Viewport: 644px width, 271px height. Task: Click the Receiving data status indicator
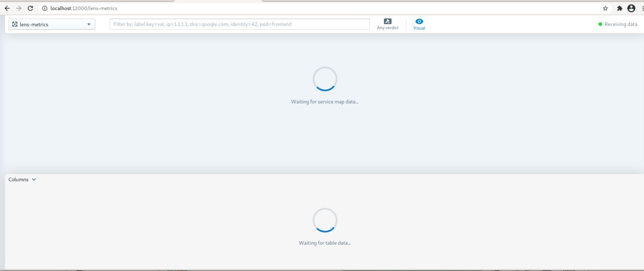(618, 24)
